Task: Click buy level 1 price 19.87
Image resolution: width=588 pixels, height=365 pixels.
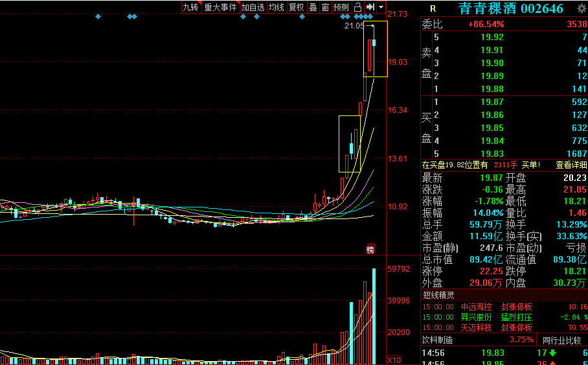Action: click(x=492, y=102)
